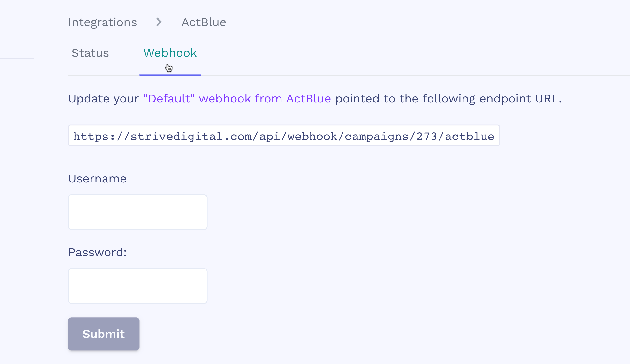Click the quoted "Default" word in the link

169,99
